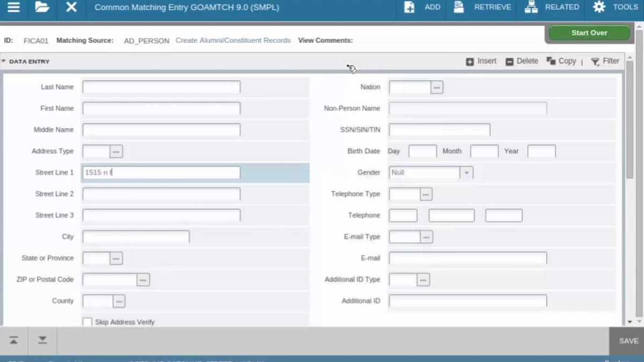Screen dimensions: 644x362
Task: Close the form with the X icon
Action: click(71, 8)
